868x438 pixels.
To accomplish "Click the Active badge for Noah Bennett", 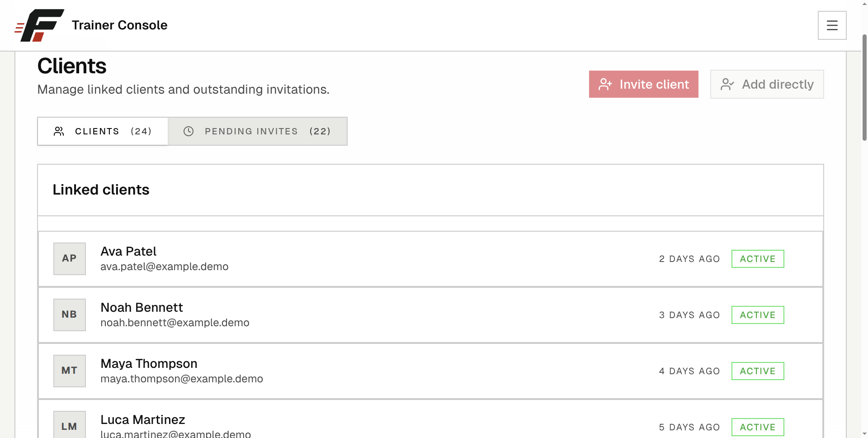I will (758, 315).
